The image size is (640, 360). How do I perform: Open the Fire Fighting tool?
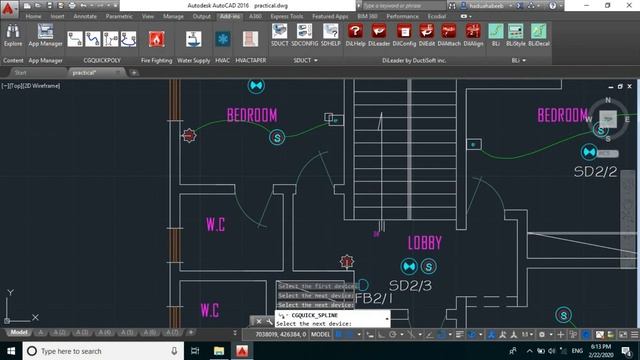point(156,39)
